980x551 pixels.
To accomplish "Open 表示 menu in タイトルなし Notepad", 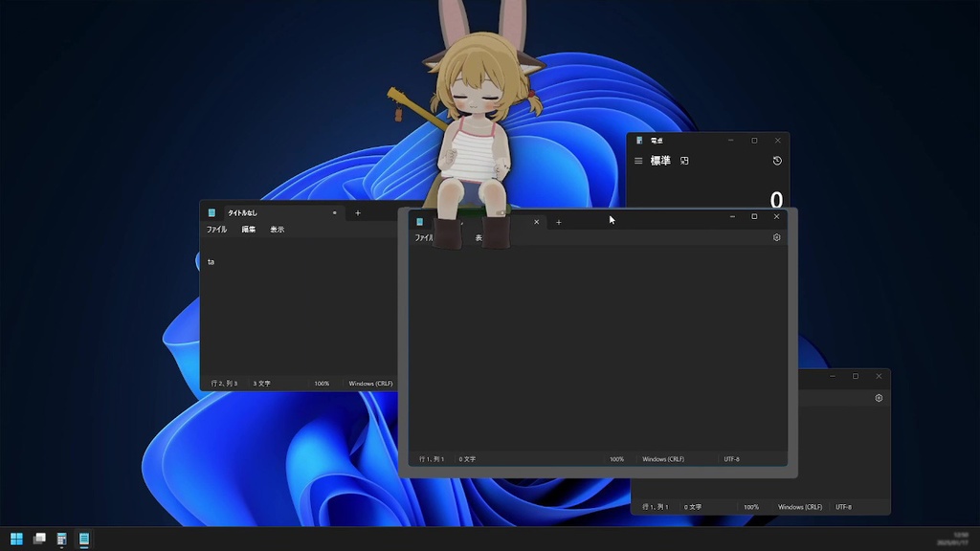I will pyautogui.click(x=277, y=230).
